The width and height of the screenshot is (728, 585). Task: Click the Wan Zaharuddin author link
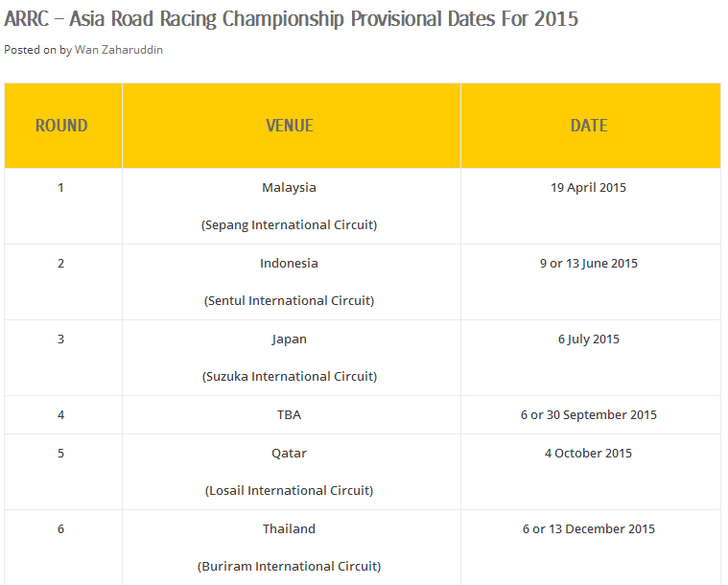[119, 50]
